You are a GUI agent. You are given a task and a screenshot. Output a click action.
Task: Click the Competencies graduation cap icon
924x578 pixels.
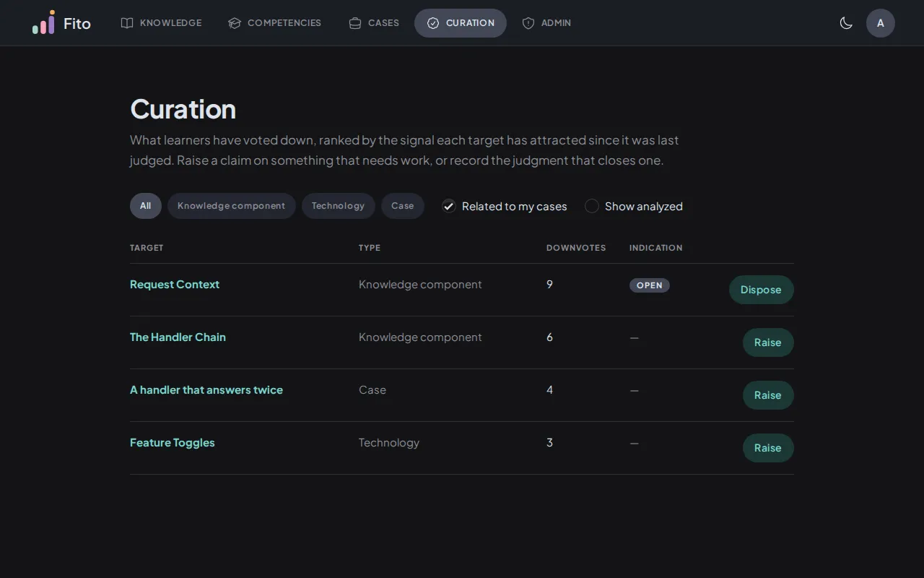(235, 23)
